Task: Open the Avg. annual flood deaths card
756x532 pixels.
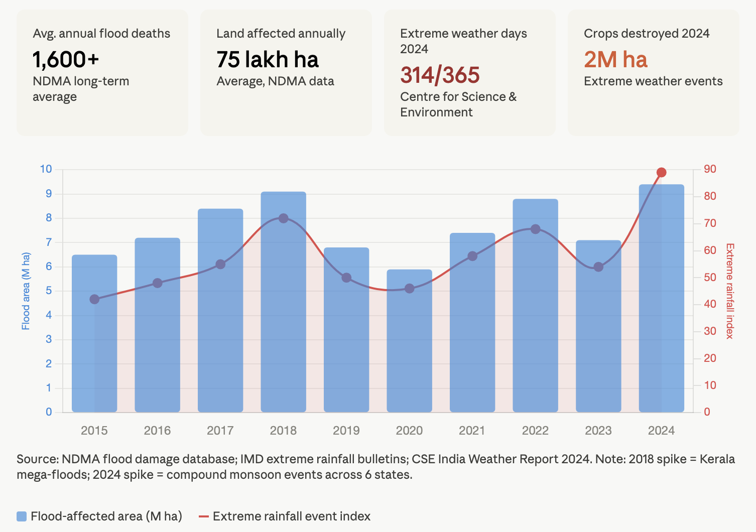Action: (102, 73)
